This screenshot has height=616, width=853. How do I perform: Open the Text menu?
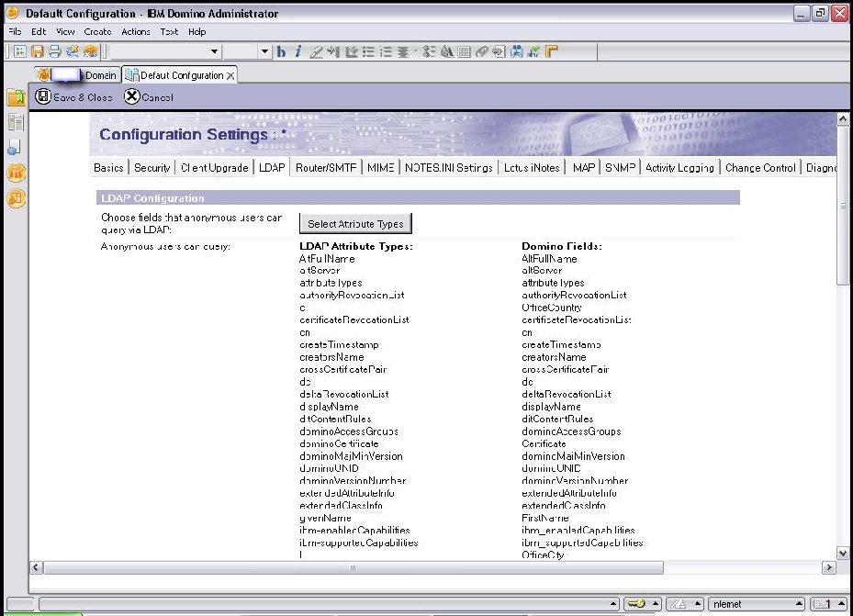[169, 31]
